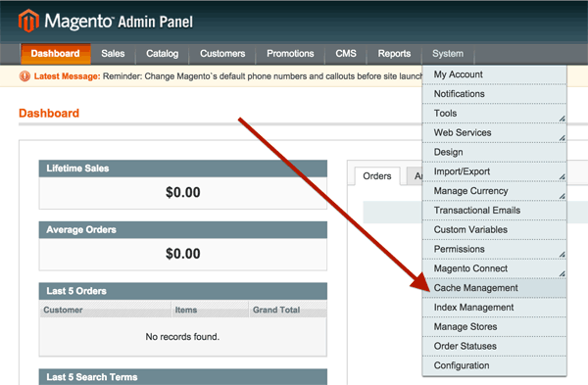Viewport: 588px width, 385px height.
Task: Open the CMS menu
Action: tap(346, 54)
